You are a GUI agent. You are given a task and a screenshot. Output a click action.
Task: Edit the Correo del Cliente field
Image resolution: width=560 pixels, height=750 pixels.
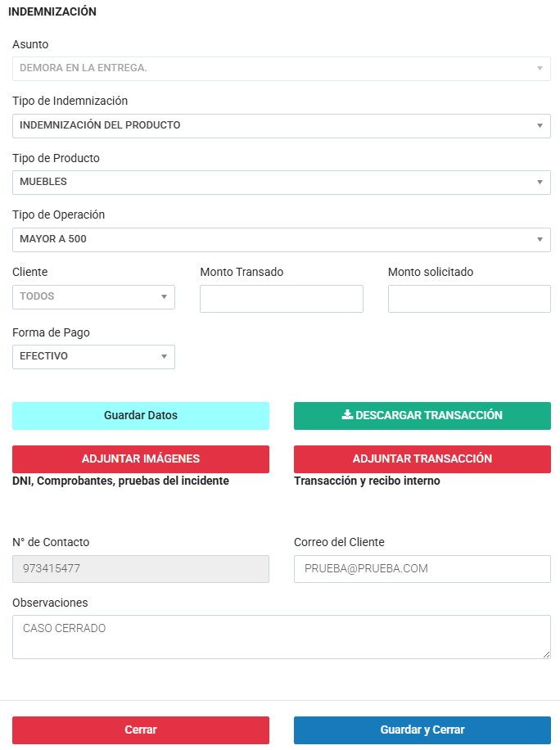422,568
